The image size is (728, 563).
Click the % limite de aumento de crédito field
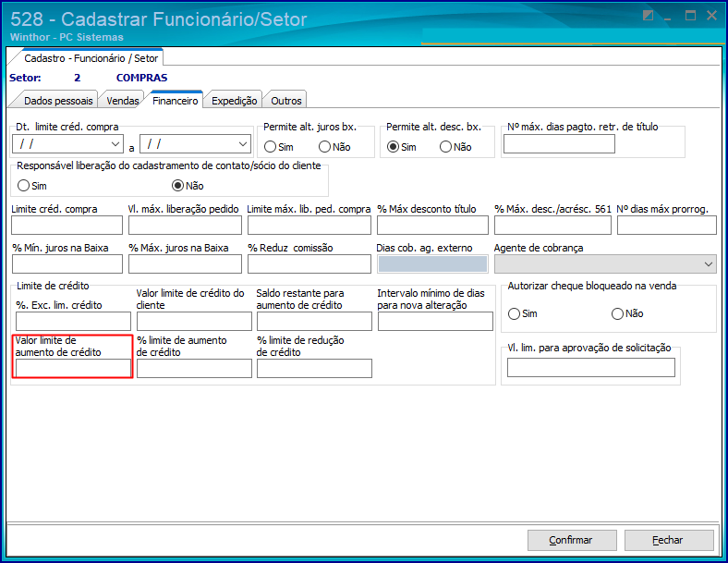point(194,368)
